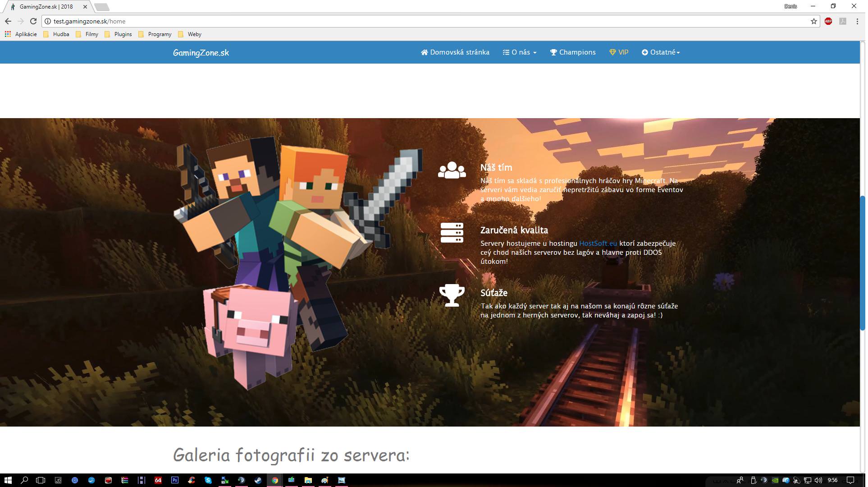Open Steam from the taskbar

[x=257, y=481]
